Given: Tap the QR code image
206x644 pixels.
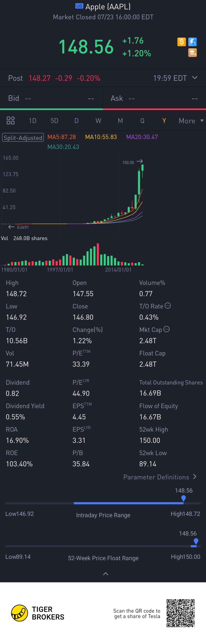Looking at the screenshot, I should [180, 613].
